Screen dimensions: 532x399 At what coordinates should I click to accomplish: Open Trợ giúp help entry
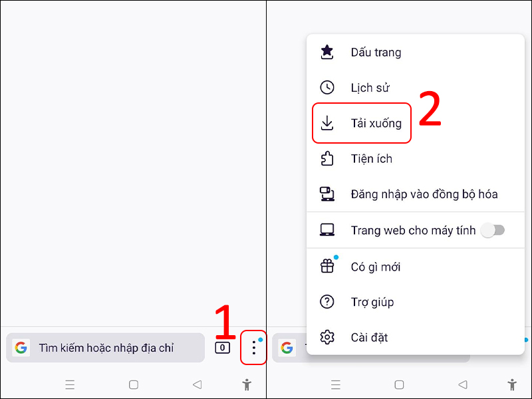click(415, 302)
